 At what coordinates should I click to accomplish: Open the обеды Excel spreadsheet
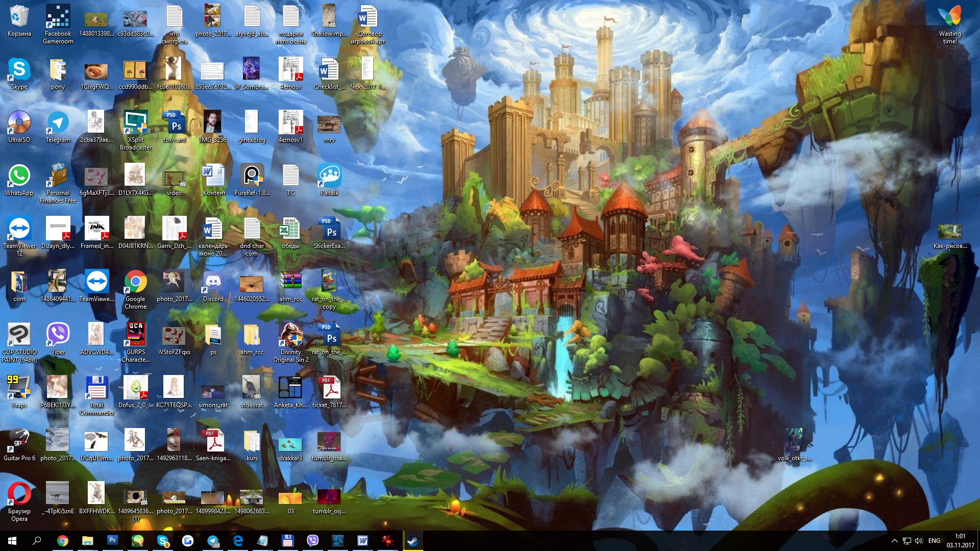pos(290,234)
